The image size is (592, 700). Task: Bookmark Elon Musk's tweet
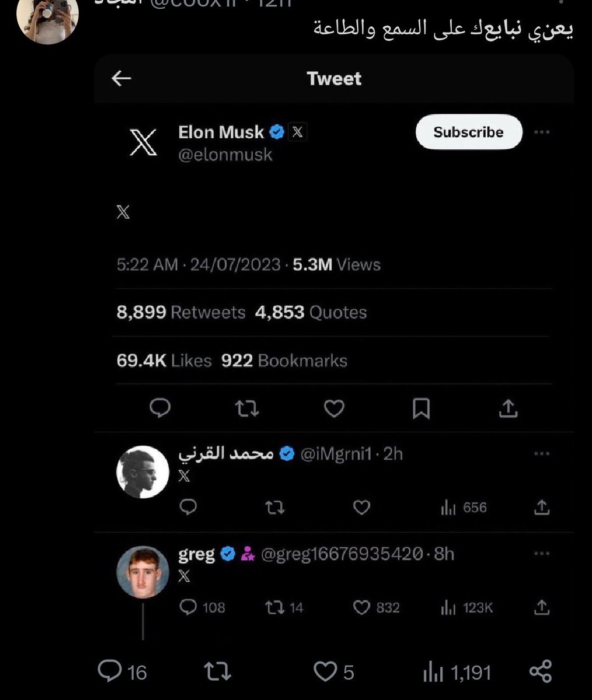(x=421, y=408)
